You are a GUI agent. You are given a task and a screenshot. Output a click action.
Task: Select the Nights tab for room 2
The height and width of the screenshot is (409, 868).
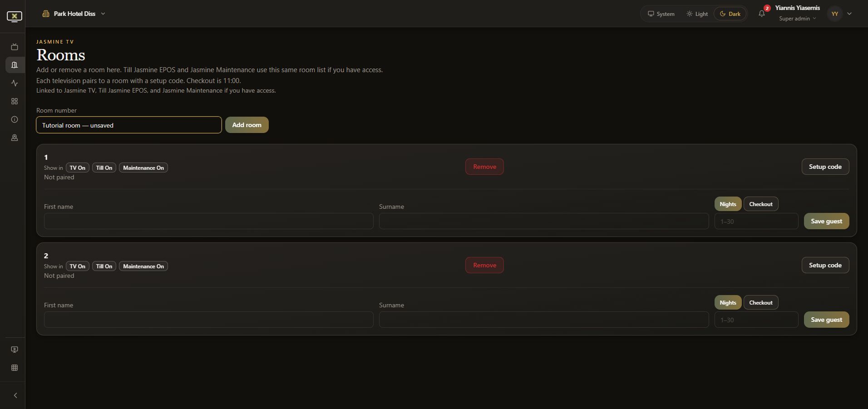coord(728,303)
